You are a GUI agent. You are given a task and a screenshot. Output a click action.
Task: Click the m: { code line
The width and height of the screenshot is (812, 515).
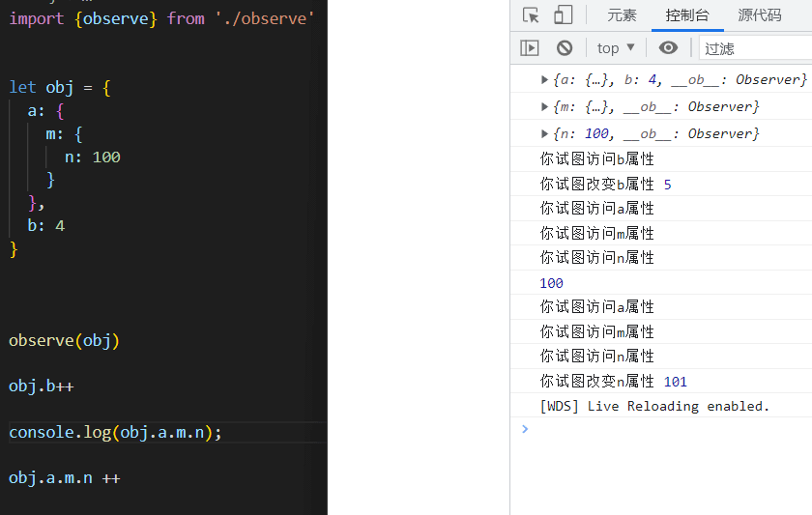point(64,134)
